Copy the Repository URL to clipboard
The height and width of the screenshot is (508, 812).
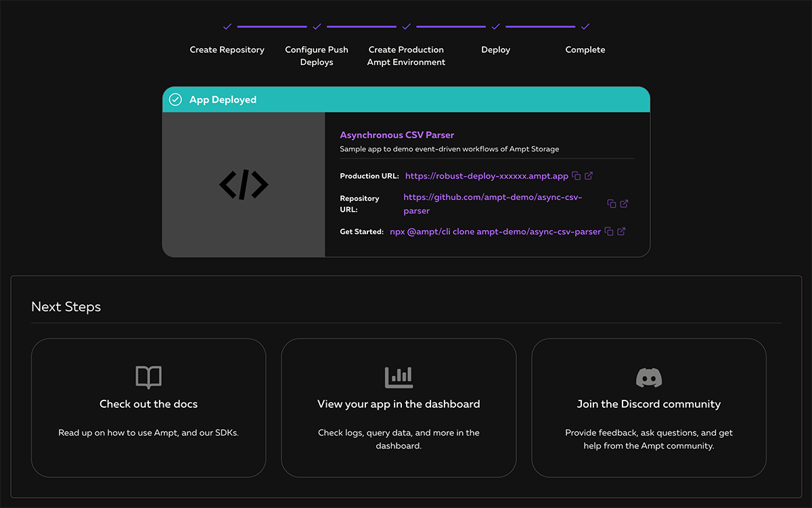point(612,204)
